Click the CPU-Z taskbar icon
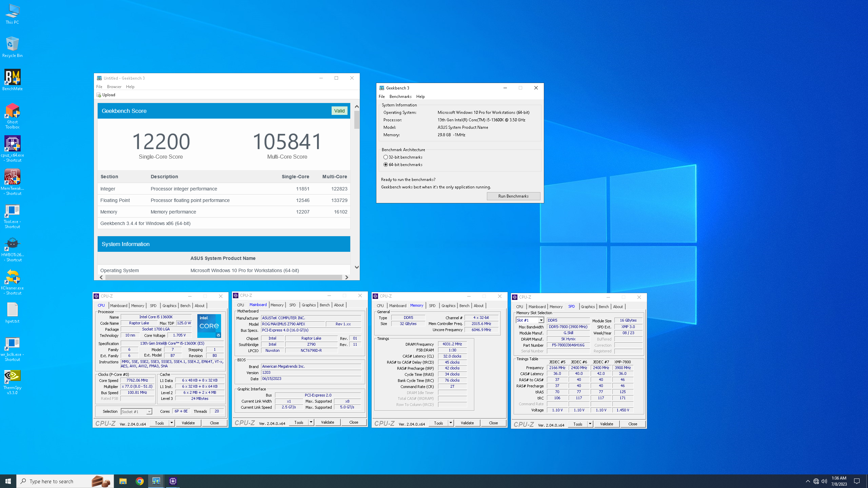Viewport: 868px width, 488px height. pos(173,481)
